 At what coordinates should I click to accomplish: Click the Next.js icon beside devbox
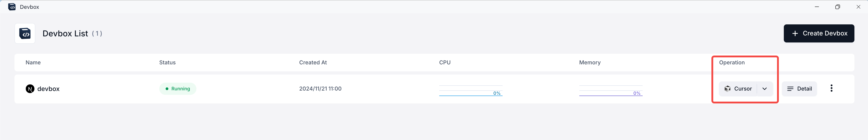(30, 89)
